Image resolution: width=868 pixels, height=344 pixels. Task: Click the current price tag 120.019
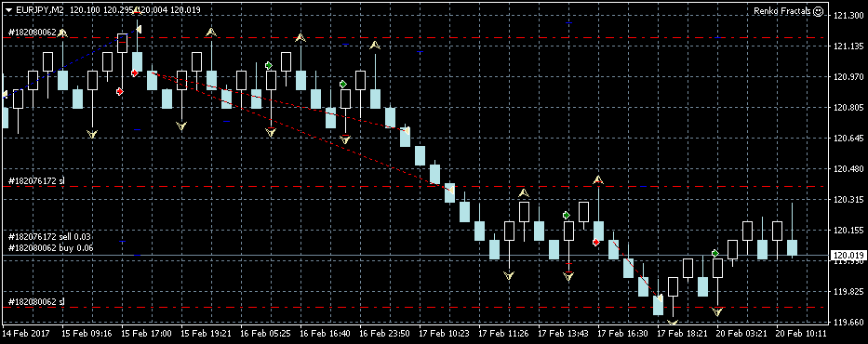pos(848,255)
